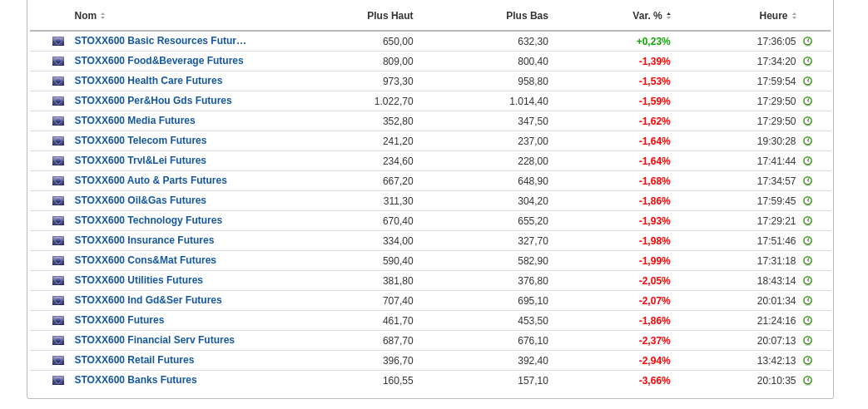Screen dimensions: 868x409
Task: Click the Plus Bas column header
Action: (x=527, y=16)
